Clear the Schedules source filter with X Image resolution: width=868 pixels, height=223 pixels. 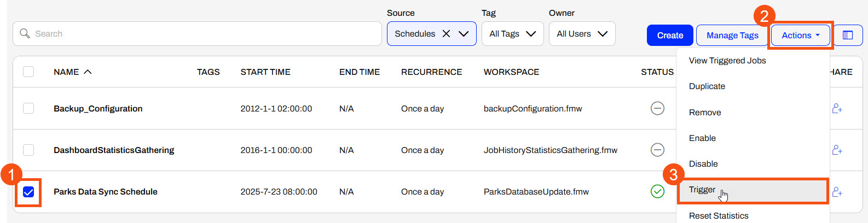click(x=446, y=34)
